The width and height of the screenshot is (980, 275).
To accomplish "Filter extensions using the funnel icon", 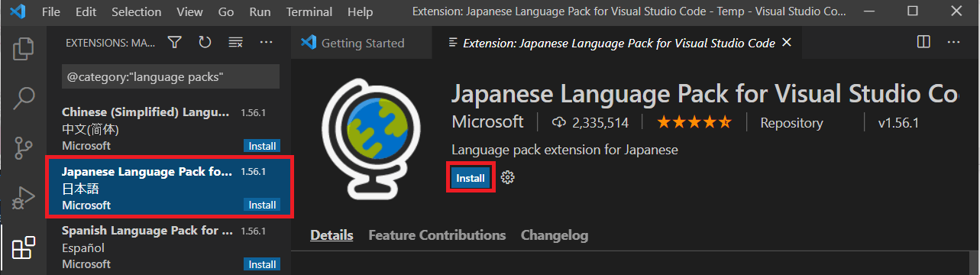I will (174, 43).
